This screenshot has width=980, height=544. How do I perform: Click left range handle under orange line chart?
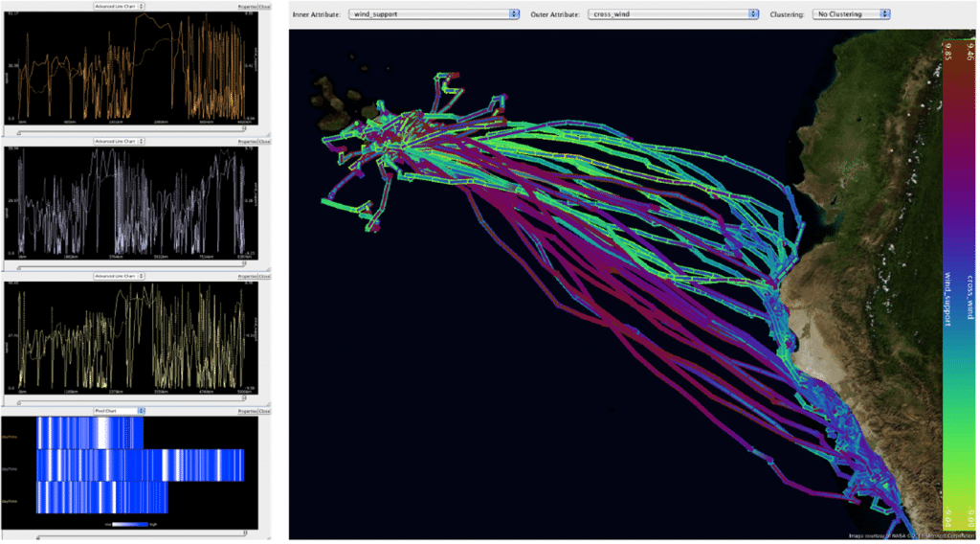click(19, 133)
